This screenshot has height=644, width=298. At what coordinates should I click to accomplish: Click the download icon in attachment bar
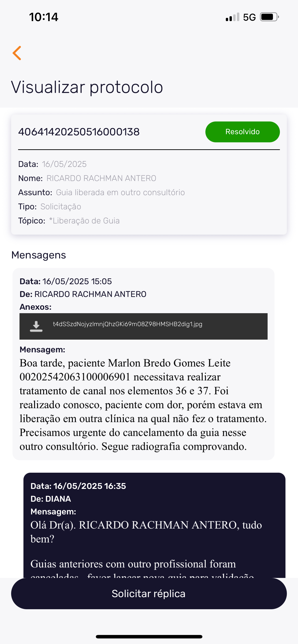[36, 326]
